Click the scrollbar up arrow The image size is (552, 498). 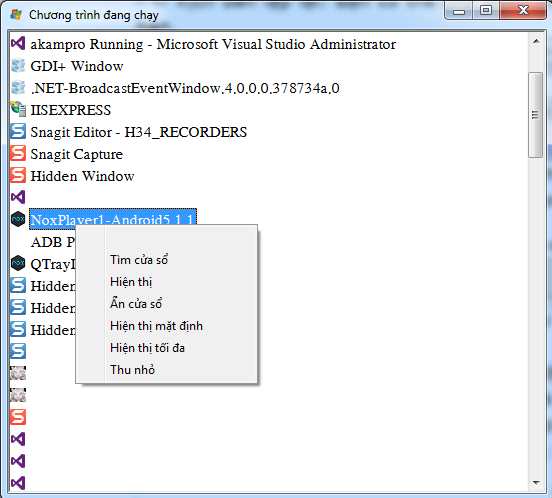pyautogui.click(x=536, y=42)
